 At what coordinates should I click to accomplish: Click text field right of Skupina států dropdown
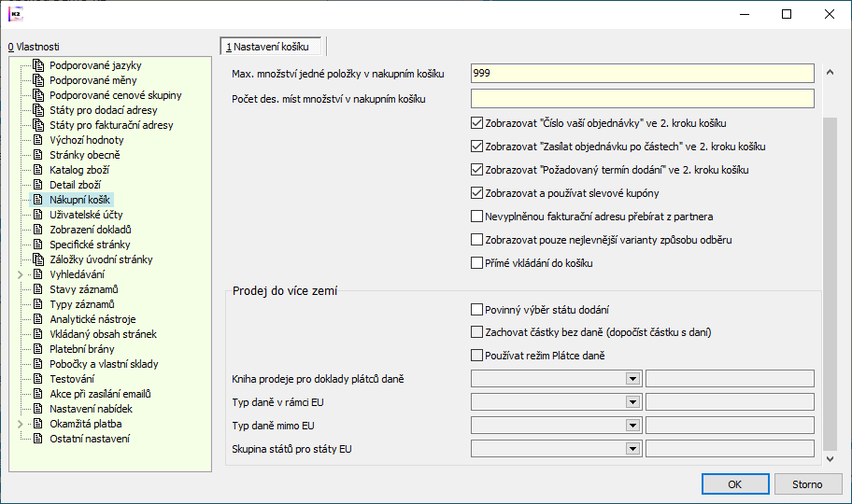pyautogui.click(x=730, y=449)
